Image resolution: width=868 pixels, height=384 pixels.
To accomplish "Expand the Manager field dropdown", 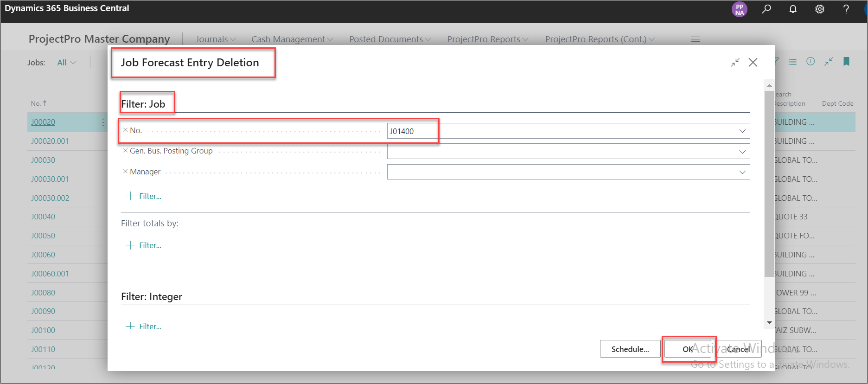I will click(742, 173).
